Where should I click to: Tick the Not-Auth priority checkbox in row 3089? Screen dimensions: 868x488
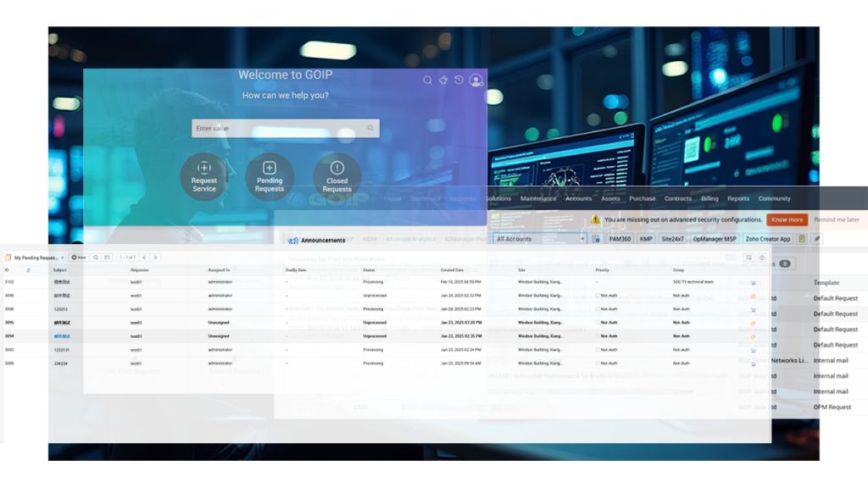[x=598, y=363]
